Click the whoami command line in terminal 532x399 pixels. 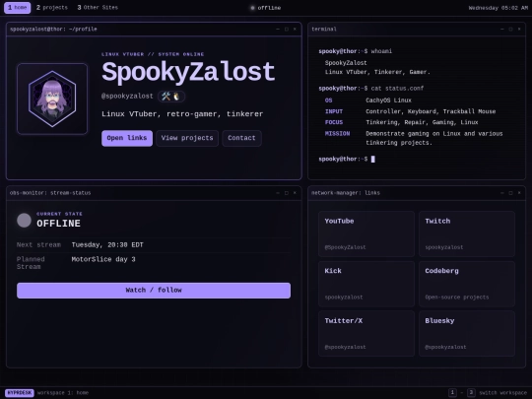tap(356, 51)
